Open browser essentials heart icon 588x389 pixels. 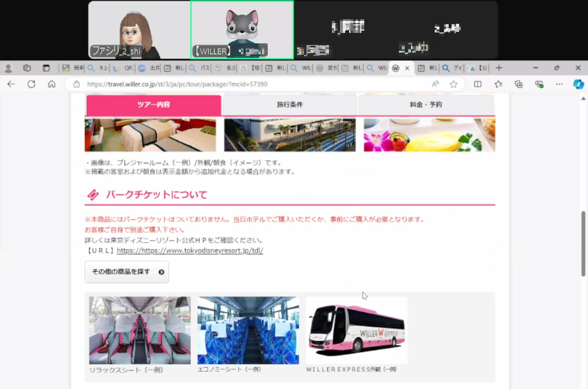click(539, 84)
